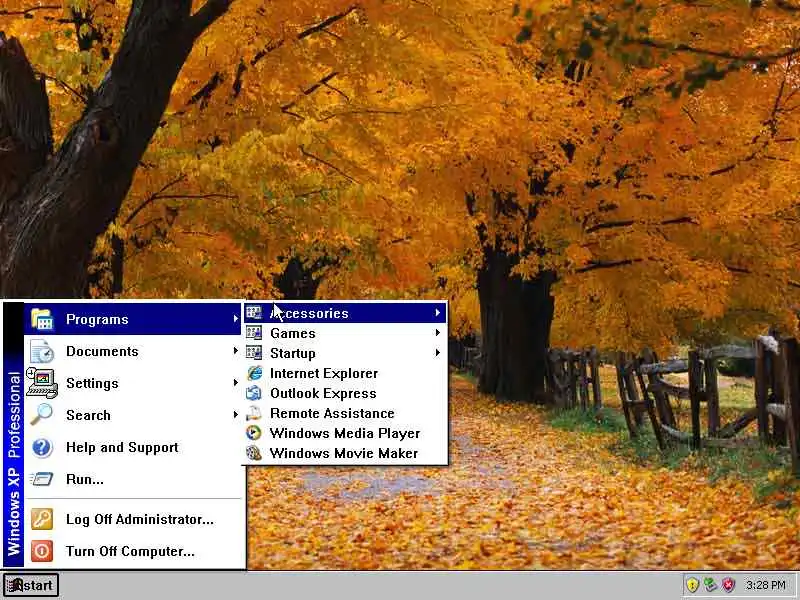The width and height of the screenshot is (800, 600).
Task: Click the Turn Off Computer power icon
Action: pos(42,551)
